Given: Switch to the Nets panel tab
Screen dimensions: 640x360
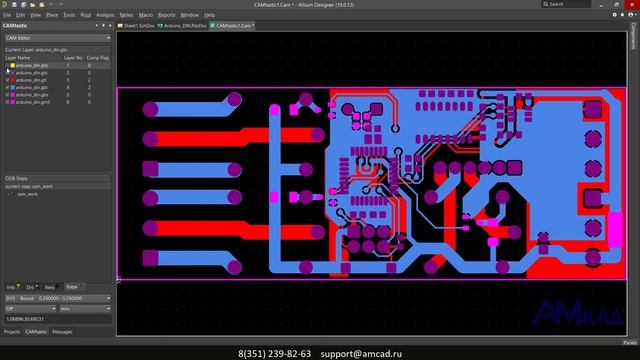Looking at the screenshot, I should pos(52,287).
